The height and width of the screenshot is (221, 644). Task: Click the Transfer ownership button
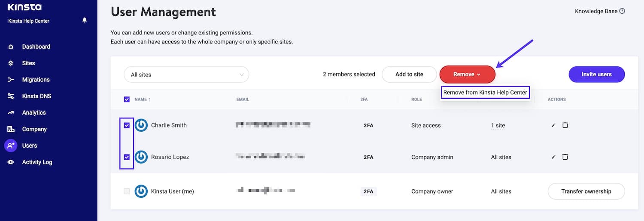click(586, 191)
